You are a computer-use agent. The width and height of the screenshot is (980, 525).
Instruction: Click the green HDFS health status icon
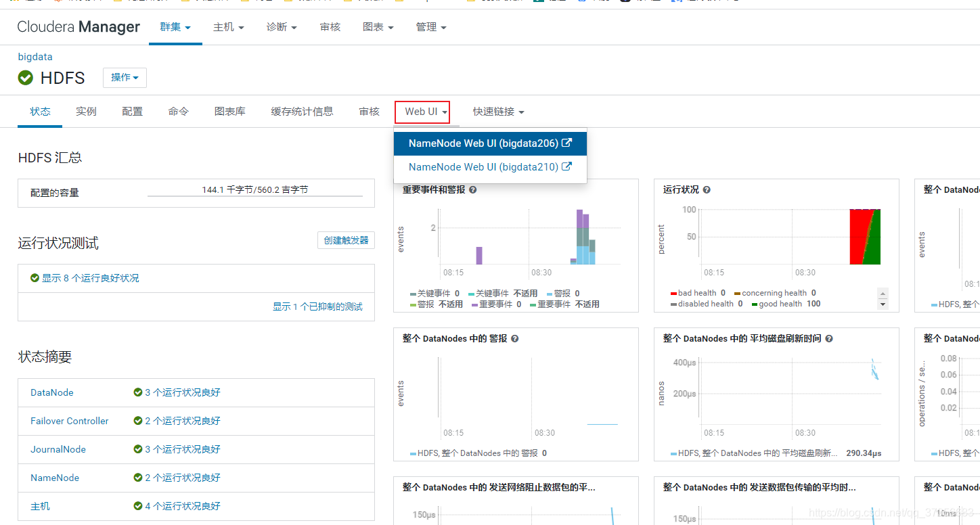click(x=26, y=78)
